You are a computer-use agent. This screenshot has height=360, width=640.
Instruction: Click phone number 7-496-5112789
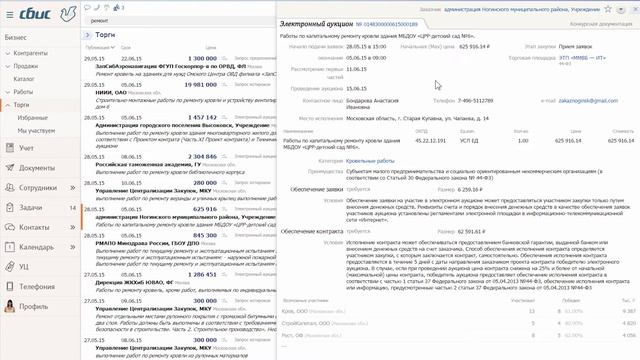point(475,100)
